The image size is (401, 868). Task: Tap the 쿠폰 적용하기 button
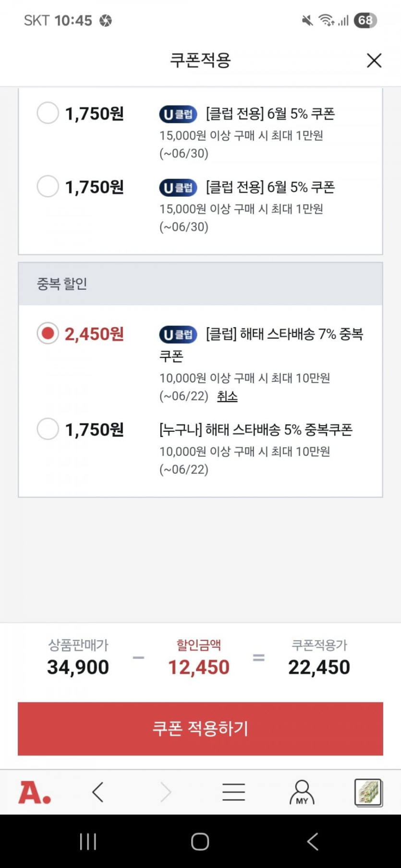(200, 728)
